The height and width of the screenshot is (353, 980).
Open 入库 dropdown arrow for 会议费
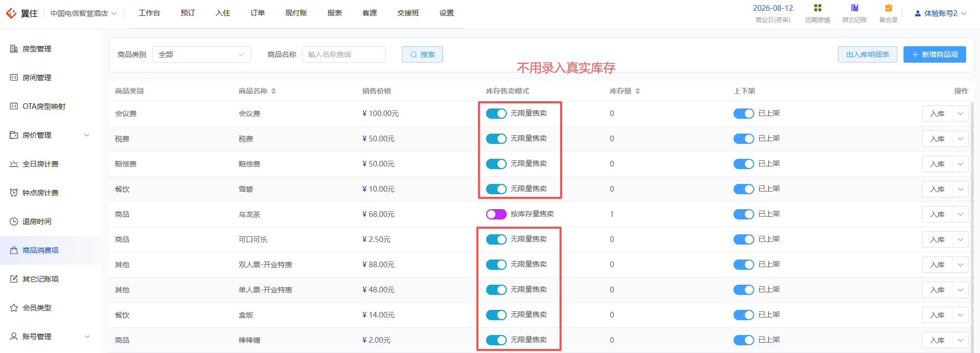tap(960, 114)
